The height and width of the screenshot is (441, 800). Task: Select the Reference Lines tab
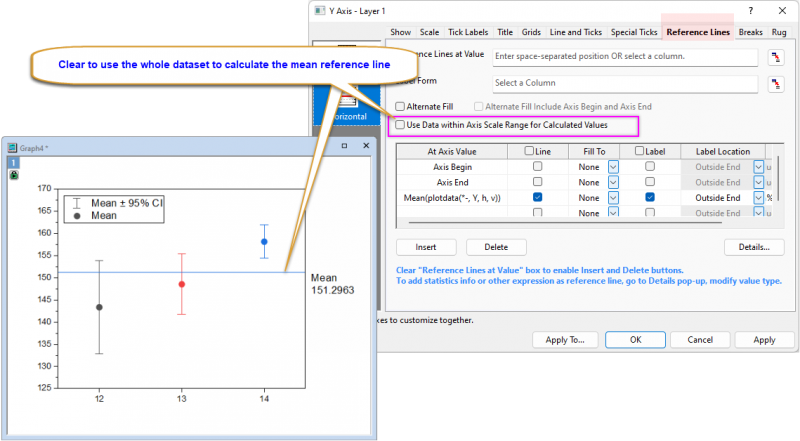click(698, 32)
